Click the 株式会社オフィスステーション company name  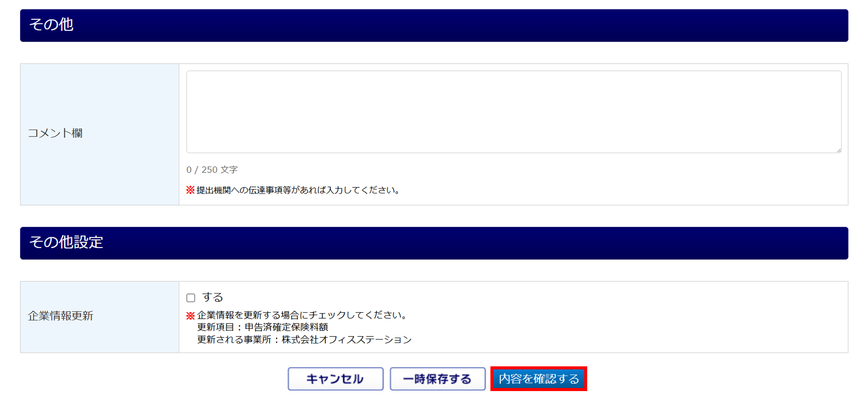[x=346, y=339]
